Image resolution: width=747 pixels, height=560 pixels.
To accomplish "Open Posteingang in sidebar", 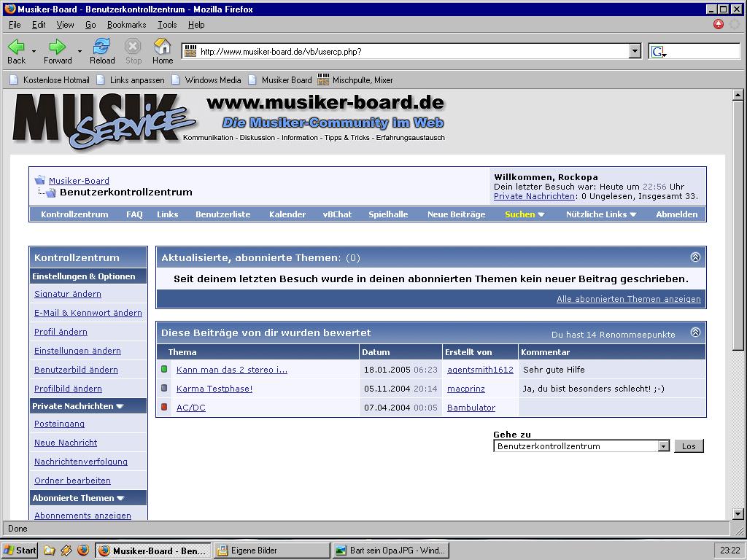I will (59, 424).
